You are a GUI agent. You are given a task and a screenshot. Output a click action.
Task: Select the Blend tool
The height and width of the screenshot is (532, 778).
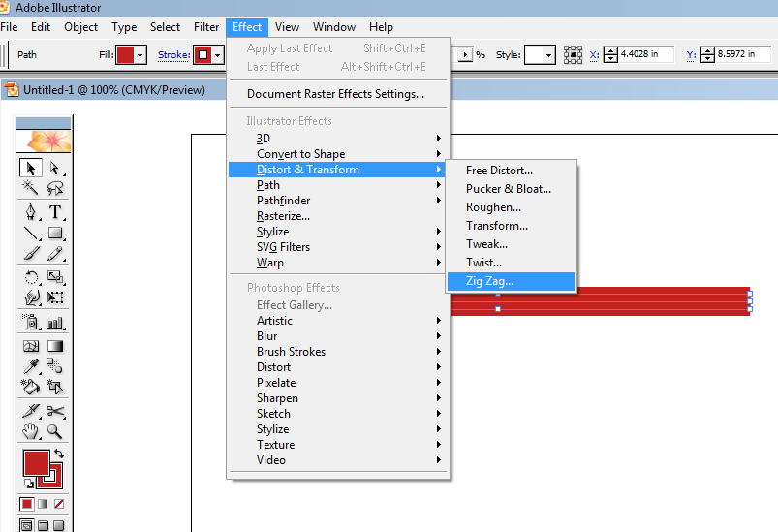click(x=55, y=366)
